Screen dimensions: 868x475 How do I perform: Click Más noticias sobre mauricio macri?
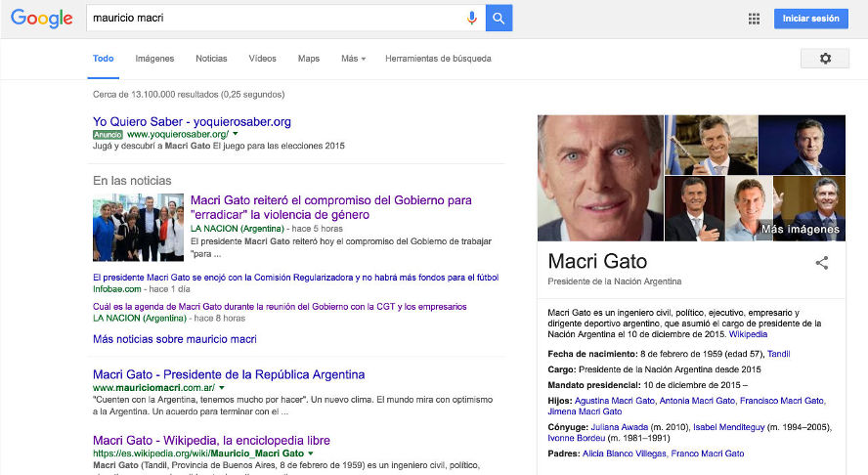[x=175, y=339]
